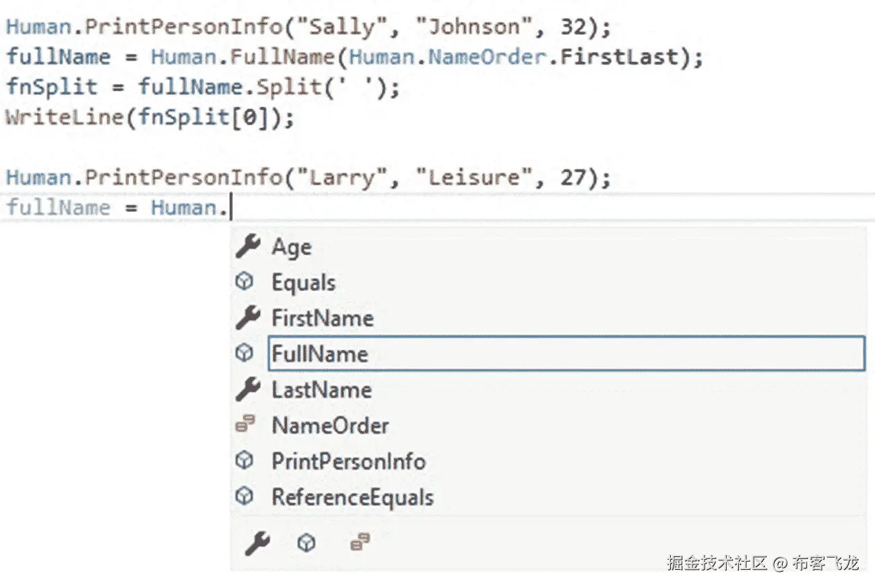Viewport: 875px width, 588px height.
Task: Toggle enum filter icon at list bottom
Action: [x=360, y=541]
